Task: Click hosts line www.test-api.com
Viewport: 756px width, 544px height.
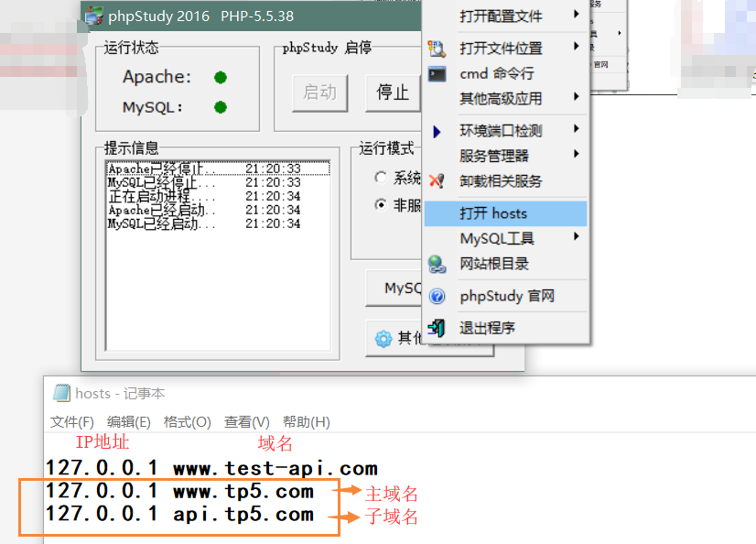Action: pos(211,468)
